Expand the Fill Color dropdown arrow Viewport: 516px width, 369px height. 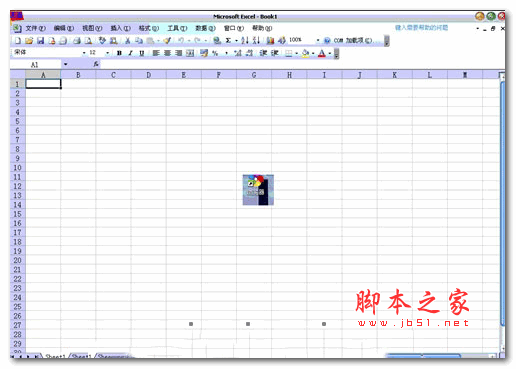313,53
